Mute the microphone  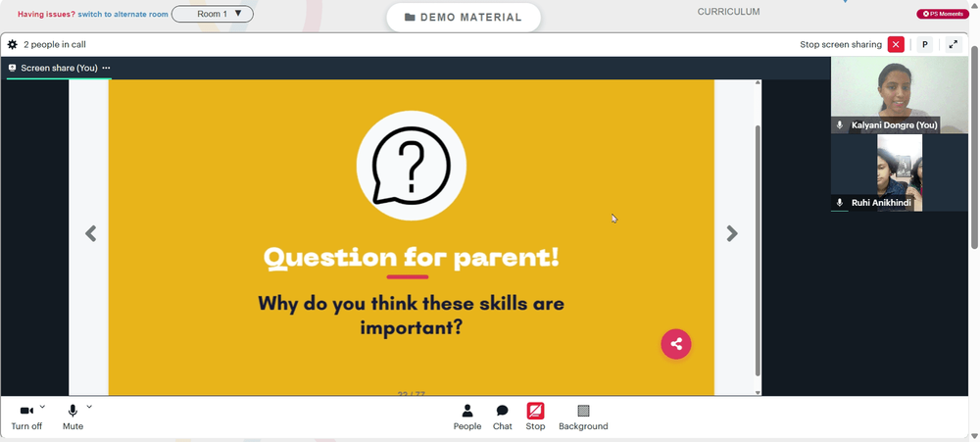[73, 417]
